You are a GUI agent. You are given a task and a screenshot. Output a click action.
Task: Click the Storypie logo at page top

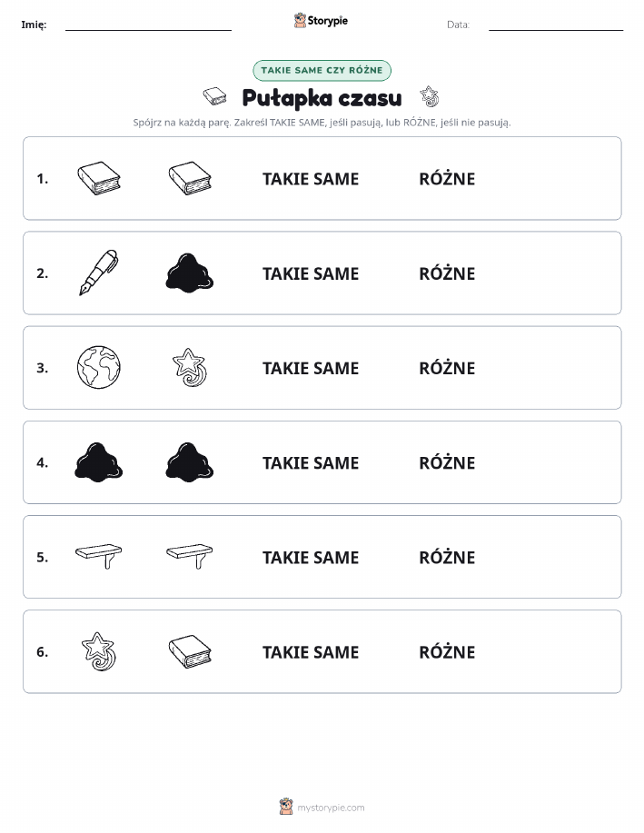click(x=321, y=21)
